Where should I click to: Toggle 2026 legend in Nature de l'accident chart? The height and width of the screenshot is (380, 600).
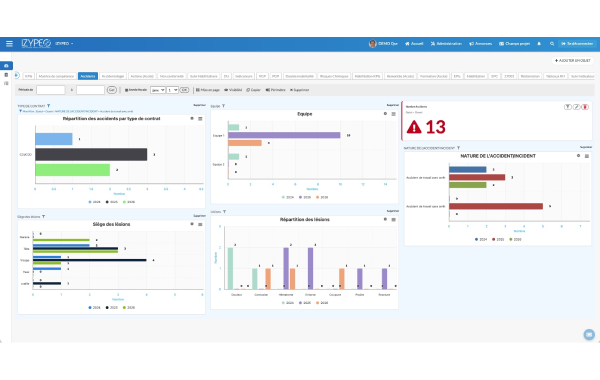pos(515,240)
